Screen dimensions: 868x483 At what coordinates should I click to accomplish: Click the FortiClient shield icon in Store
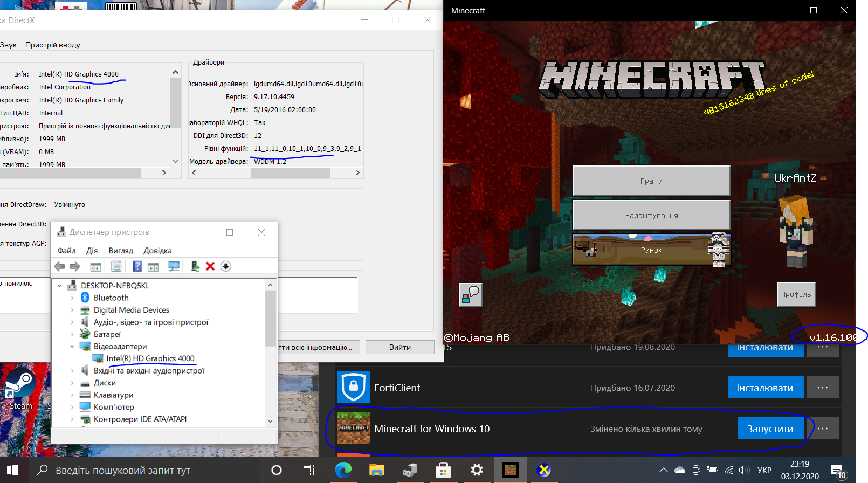[354, 387]
